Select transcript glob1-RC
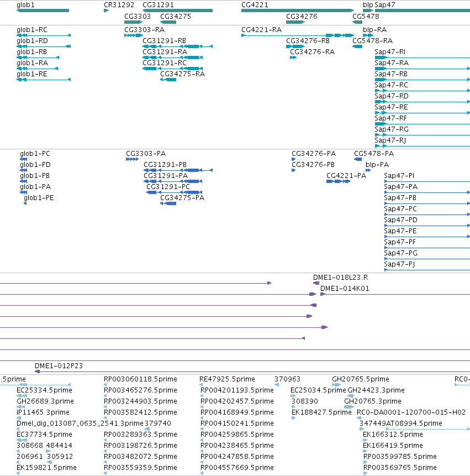The width and height of the screenshot is (470, 476). tap(32, 30)
